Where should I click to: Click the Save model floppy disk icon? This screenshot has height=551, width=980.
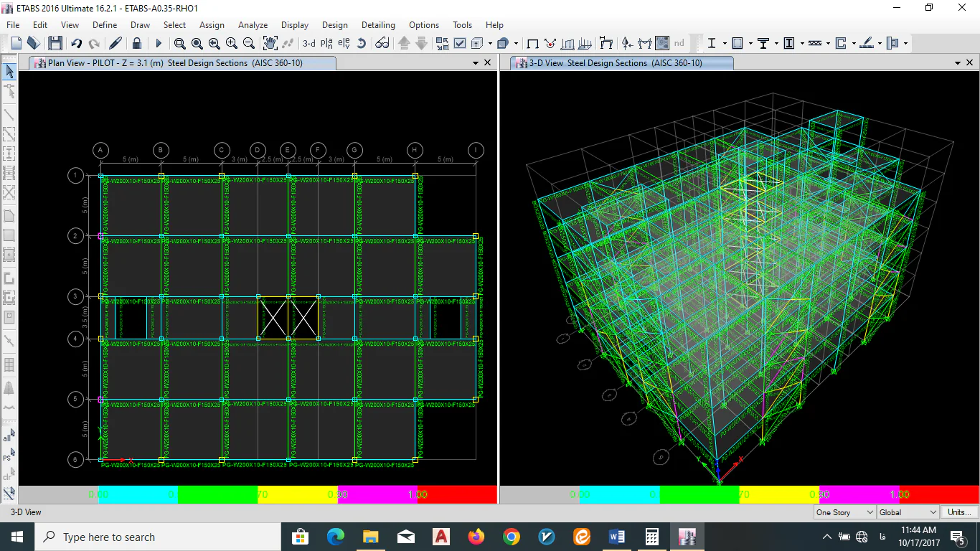(55, 44)
